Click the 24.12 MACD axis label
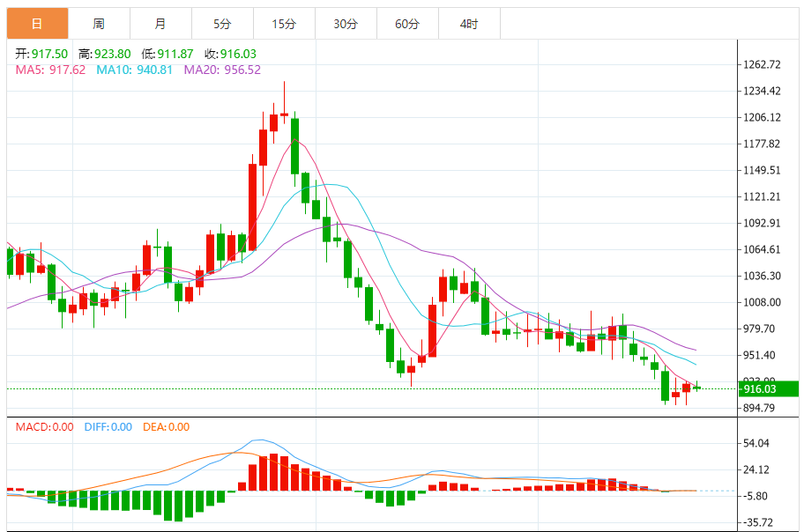The height and width of the screenshot is (532, 804). coord(756,469)
